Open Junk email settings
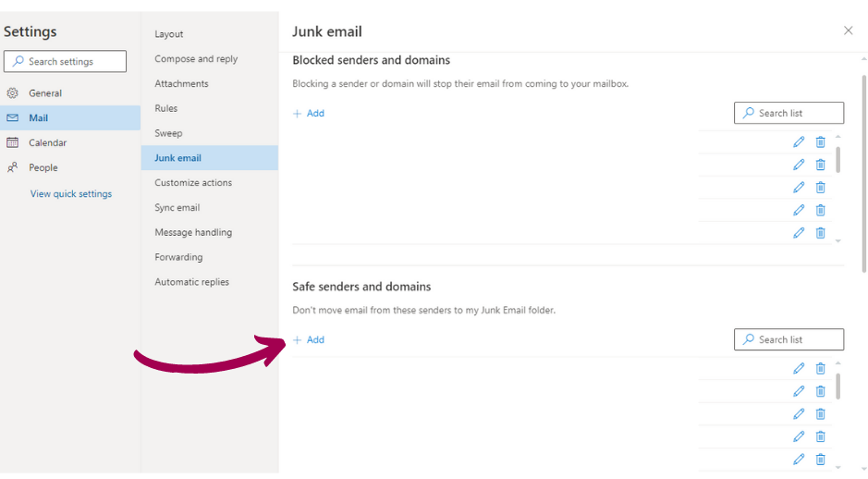The height and width of the screenshot is (479, 868). click(x=209, y=158)
